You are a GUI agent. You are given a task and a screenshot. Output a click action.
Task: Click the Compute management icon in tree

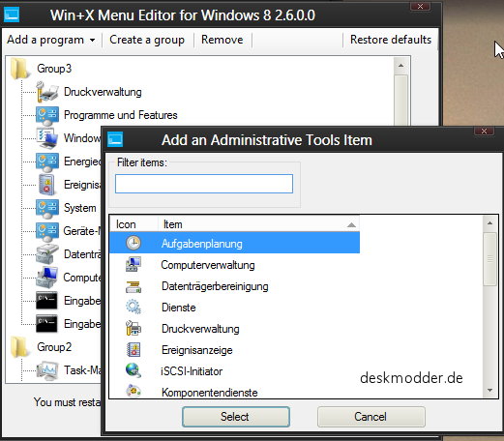pos(47,278)
